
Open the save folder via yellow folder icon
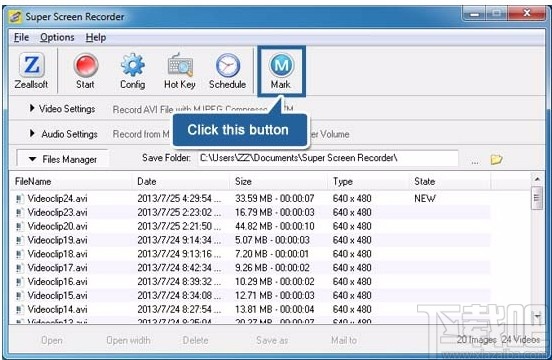pyautogui.click(x=496, y=159)
